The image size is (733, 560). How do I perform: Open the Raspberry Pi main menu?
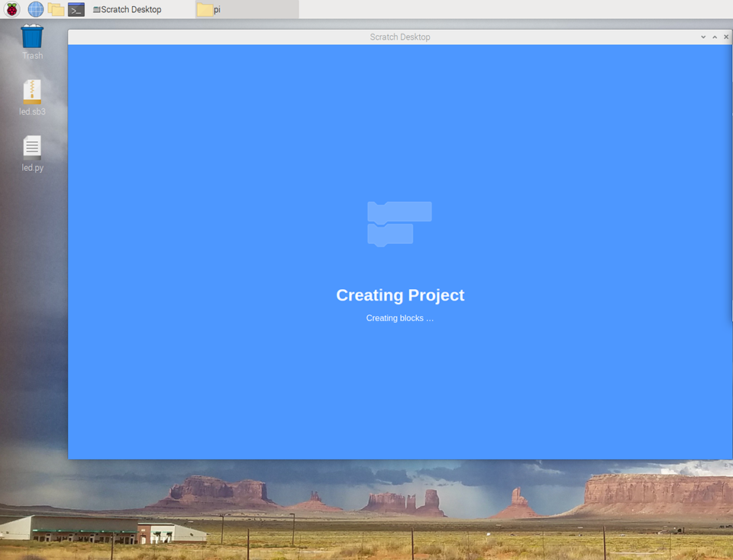[x=11, y=9]
